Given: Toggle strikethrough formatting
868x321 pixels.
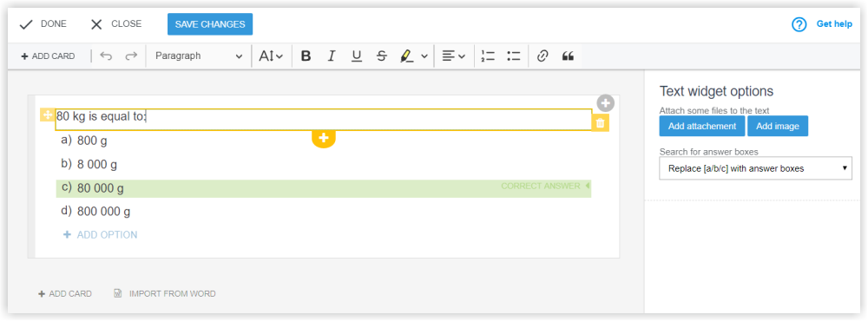Looking at the screenshot, I should coord(381,56).
